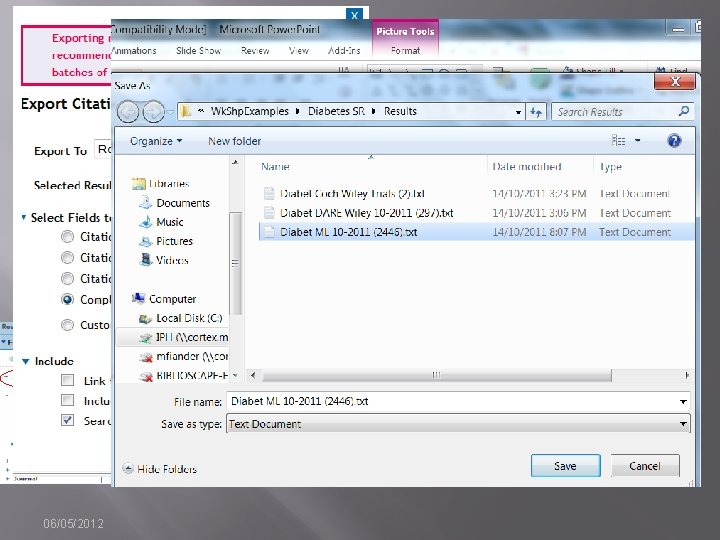The image size is (720, 540).
Task: Click the blue Help question mark icon
Action: (x=674, y=141)
